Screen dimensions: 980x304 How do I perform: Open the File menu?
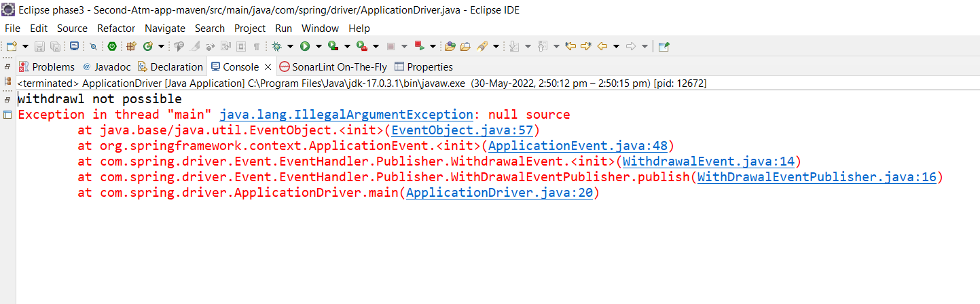pyautogui.click(x=12, y=28)
